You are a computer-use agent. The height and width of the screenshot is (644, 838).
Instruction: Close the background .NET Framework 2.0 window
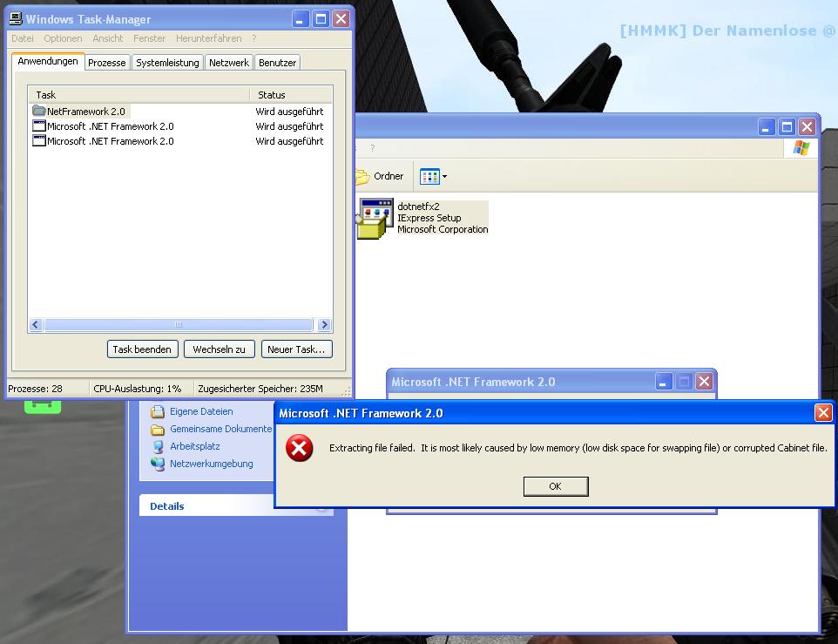(705, 382)
